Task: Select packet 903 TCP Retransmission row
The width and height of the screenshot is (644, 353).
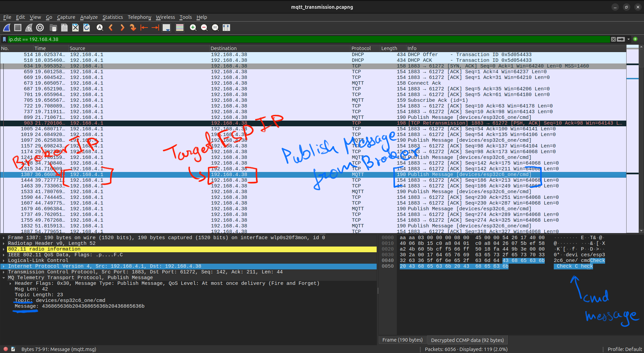Action: 313,123
